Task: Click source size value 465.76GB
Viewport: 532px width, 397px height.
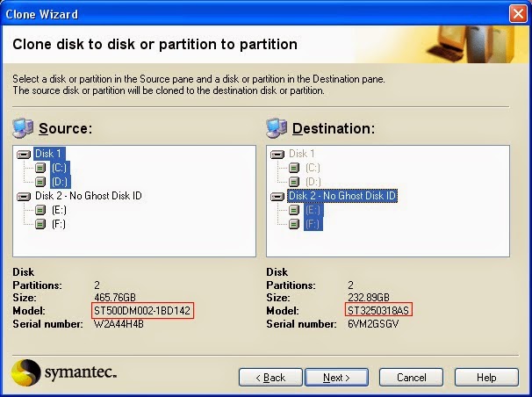Action: pyautogui.click(x=115, y=298)
